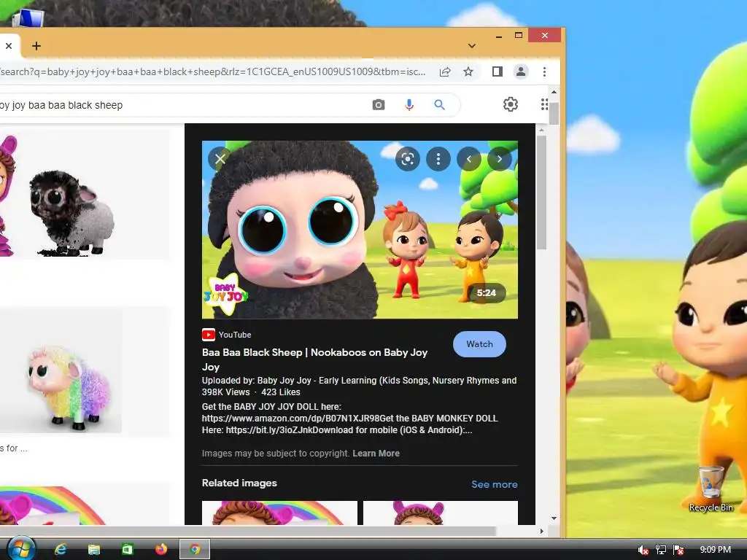This screenshot has width=747, height=560.
Task: Open the Windows Start menu
Action: tap(21, 549)
